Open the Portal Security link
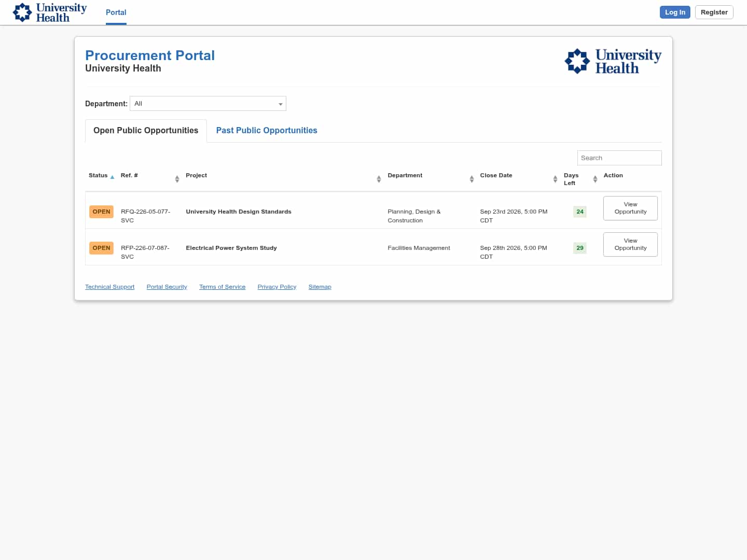 point(167,287)
